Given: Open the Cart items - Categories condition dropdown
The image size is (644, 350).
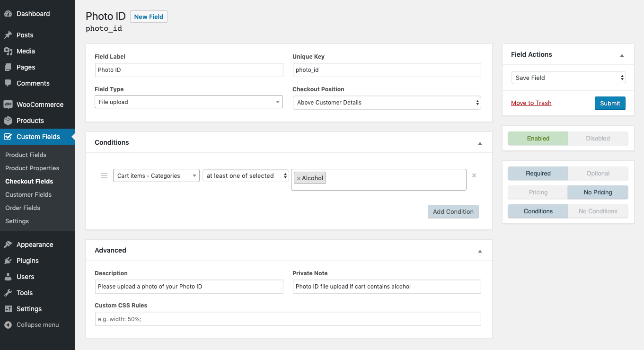Looking at the screenshot, I should tap(156, 175).
